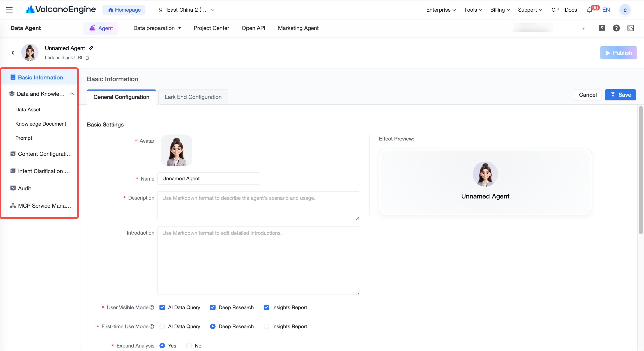The width and height of the screenshot is (644, 351).
Task: Switch to the General Configuration tab
Action: point(121,97)
